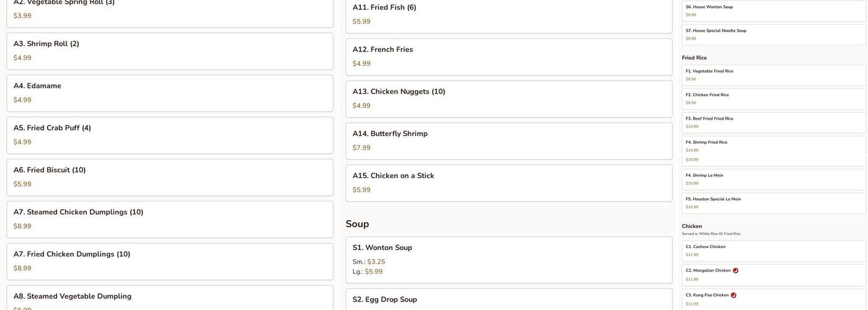Open S7. House Special Noodle Soup
This screenshot has width=868, height=310.
tap(773, 35)
